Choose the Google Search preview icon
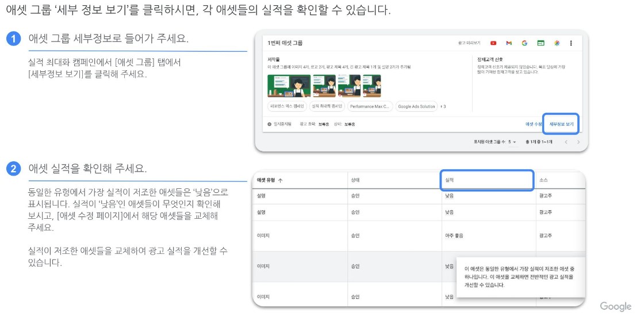Screen dimensions: 644x319 point(524,43)
